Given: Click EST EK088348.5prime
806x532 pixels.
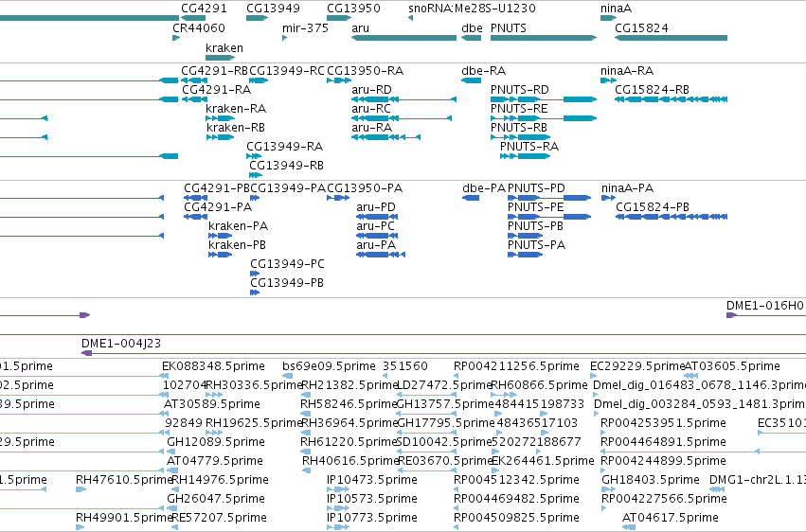Looking at the screenshot, I should click(x=213, y=366).
